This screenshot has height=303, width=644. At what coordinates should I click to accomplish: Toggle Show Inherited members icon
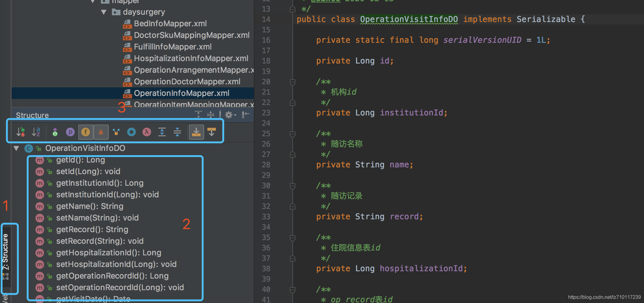coord(55,132)
